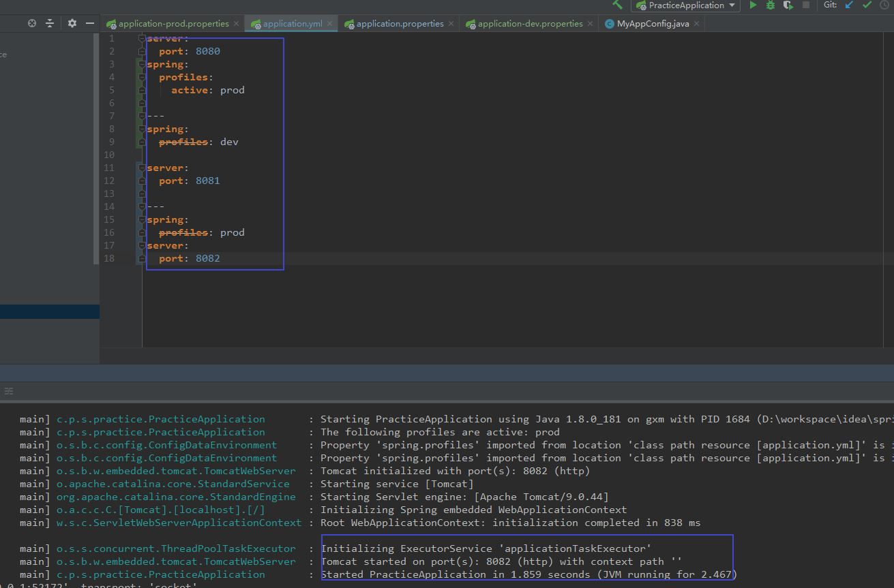Click the fold marker on line 7 separator
Viewport: 894px width, 588px height.
point(142,116)
